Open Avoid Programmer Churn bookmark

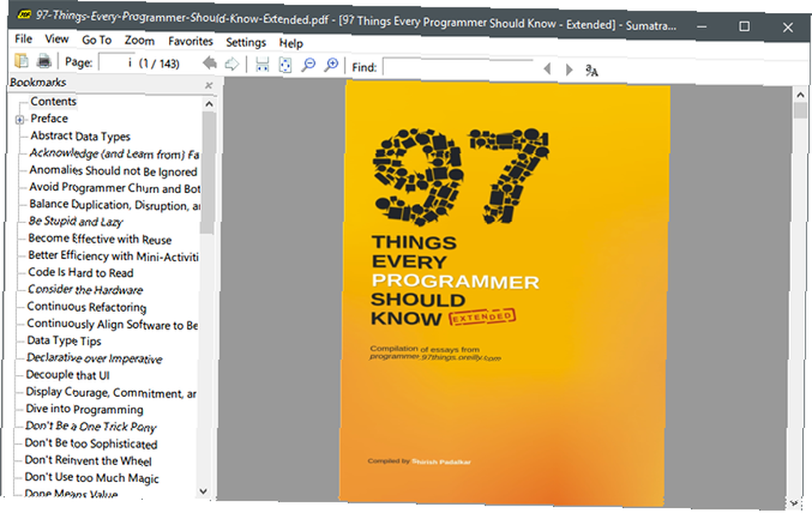coord(114,188)
